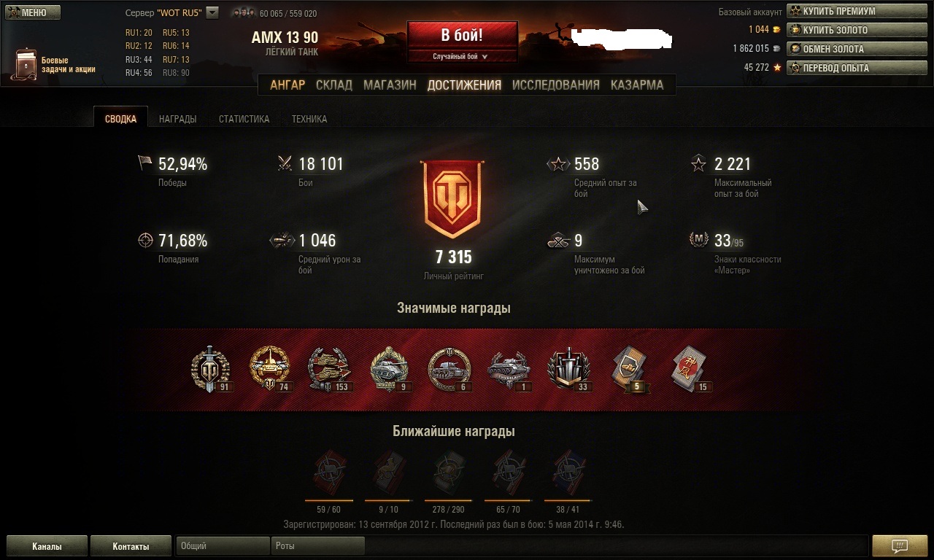
Task: Open the battle missions briefcase icon
Action: (x=26, y=65)
